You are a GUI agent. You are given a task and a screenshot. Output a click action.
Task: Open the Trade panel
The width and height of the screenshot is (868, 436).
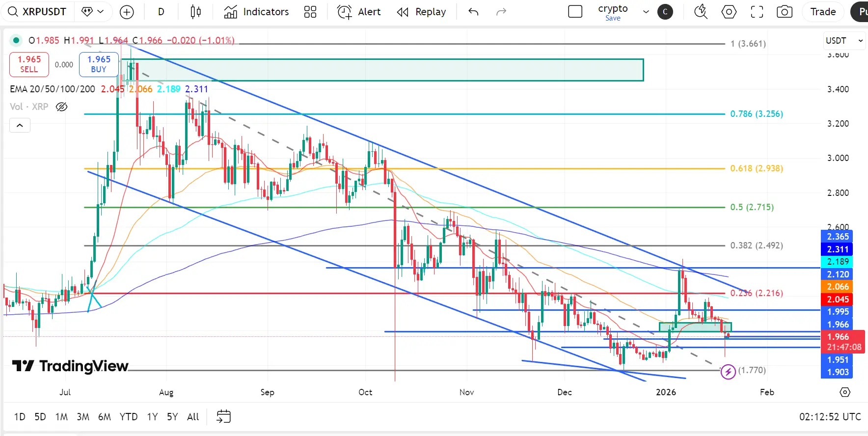pos(823,12)
